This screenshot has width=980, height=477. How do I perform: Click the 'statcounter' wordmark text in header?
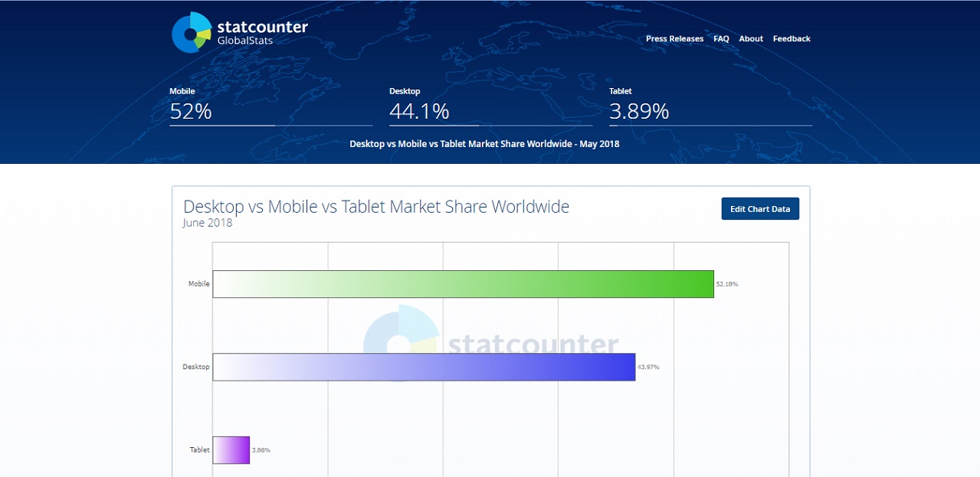pos(262,27)
